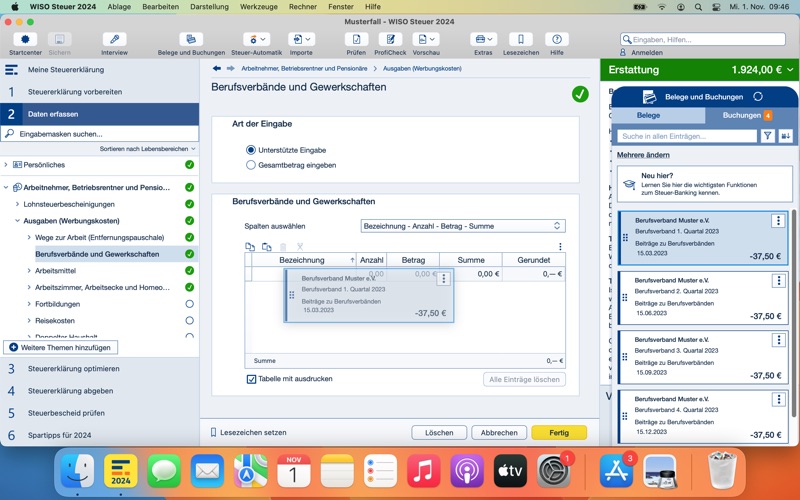This screenshot has height=500, width=800.
Task: Launch Steuer-Automatik from the toolbar
Action: (257, 39)
